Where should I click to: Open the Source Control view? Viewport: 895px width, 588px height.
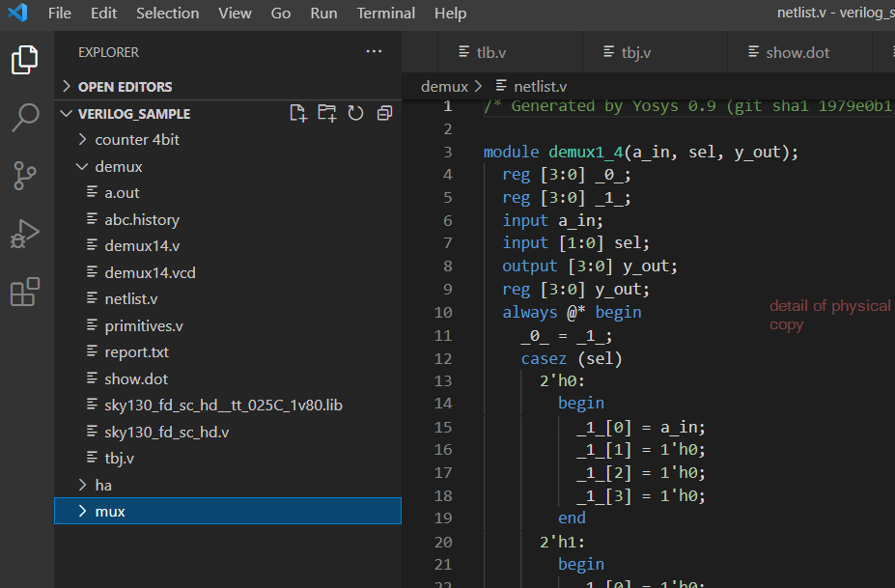[24, 176]
